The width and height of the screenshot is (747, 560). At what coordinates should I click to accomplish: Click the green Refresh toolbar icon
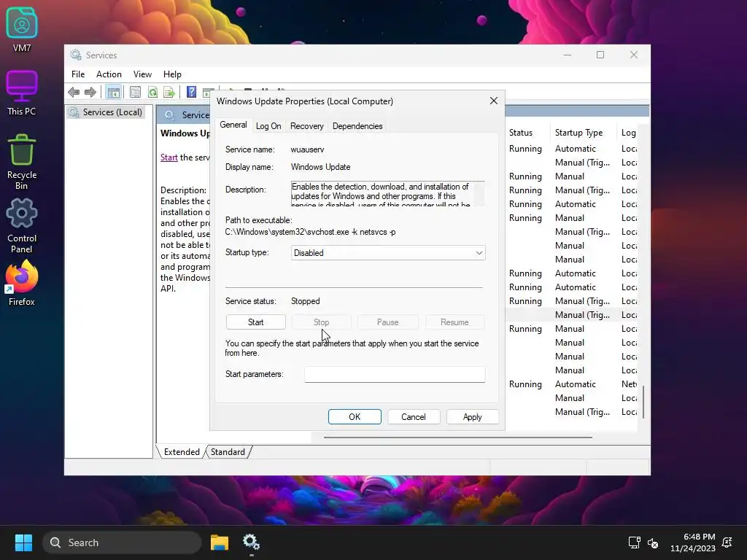(152, 92)
